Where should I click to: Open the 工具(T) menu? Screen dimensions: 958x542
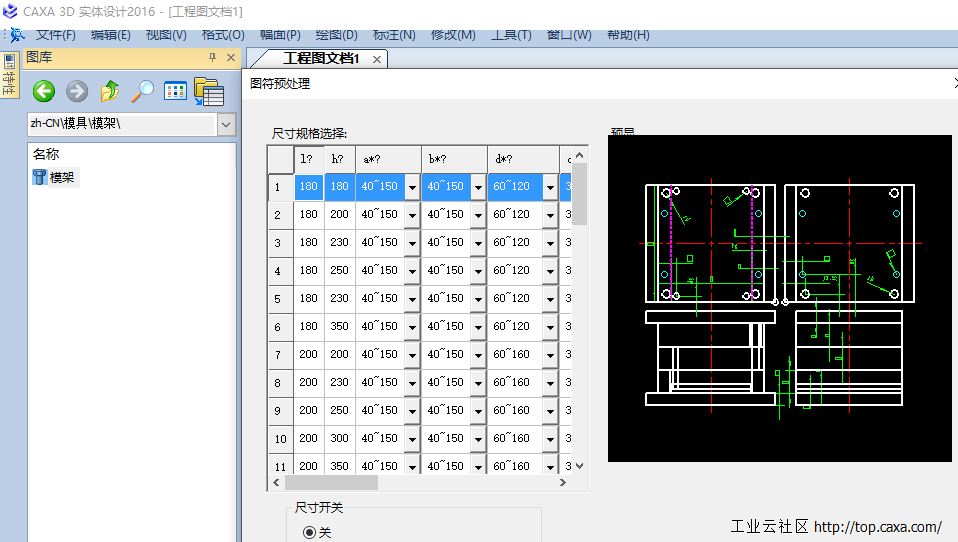511,35
